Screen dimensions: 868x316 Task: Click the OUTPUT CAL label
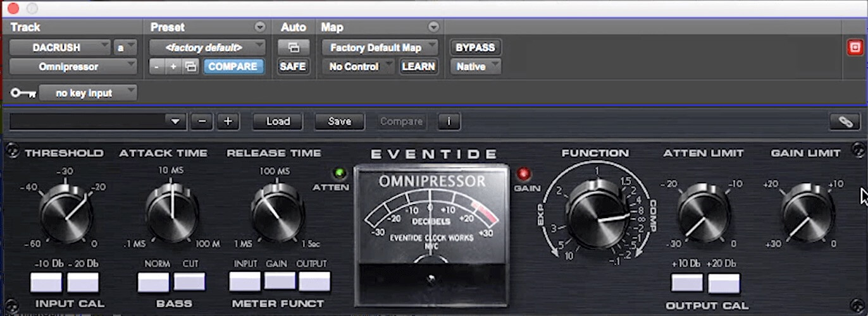click(707, 306)
